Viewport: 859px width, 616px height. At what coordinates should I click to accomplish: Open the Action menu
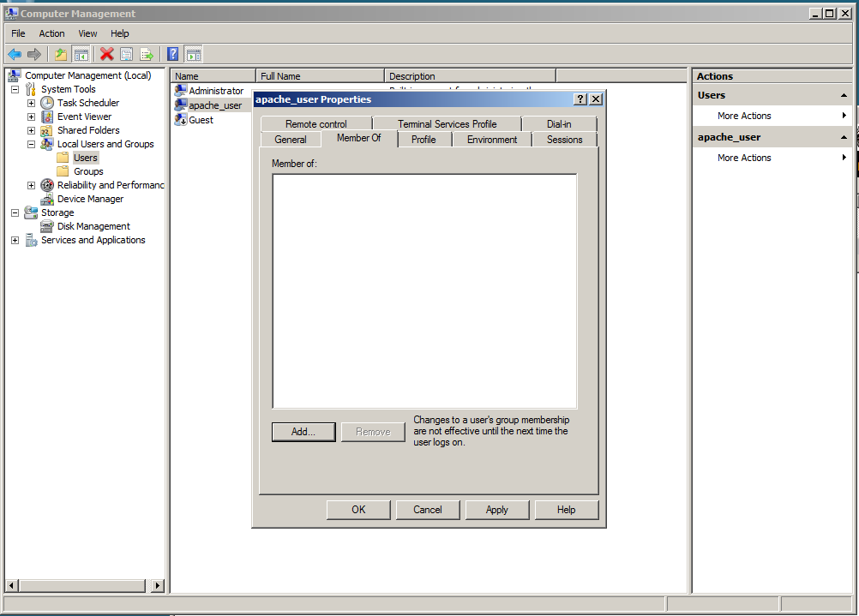point(51,33)
